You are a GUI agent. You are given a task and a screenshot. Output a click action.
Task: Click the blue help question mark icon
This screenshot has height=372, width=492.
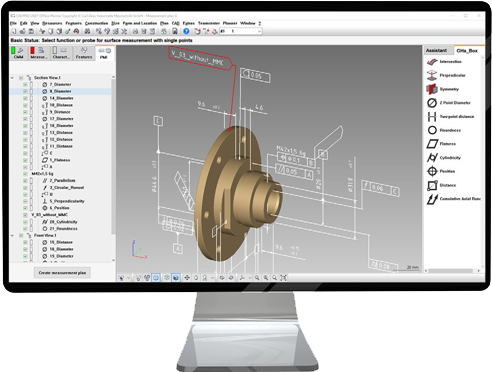(186, 31)
